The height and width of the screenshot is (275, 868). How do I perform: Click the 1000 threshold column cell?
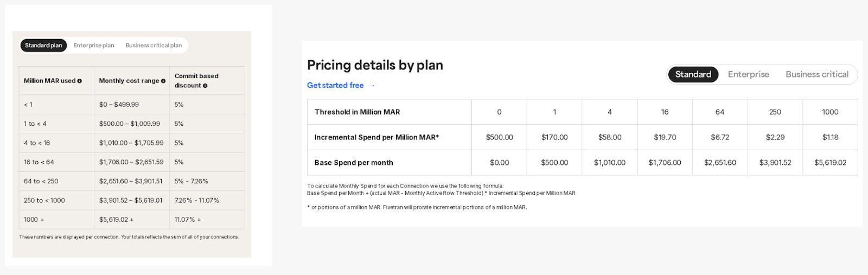[830, 112]
